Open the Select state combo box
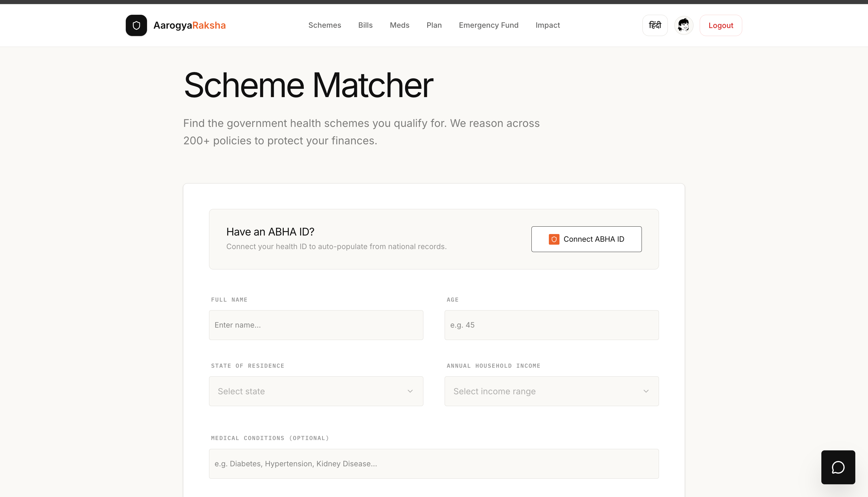The image size is (868, 497). pos(307,391)
